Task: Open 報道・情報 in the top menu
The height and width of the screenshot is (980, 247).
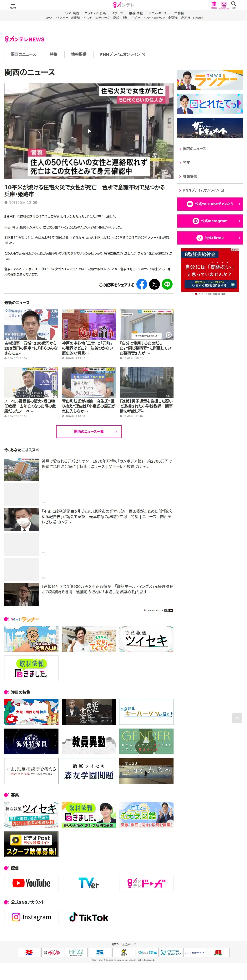Action: (136, 13)
